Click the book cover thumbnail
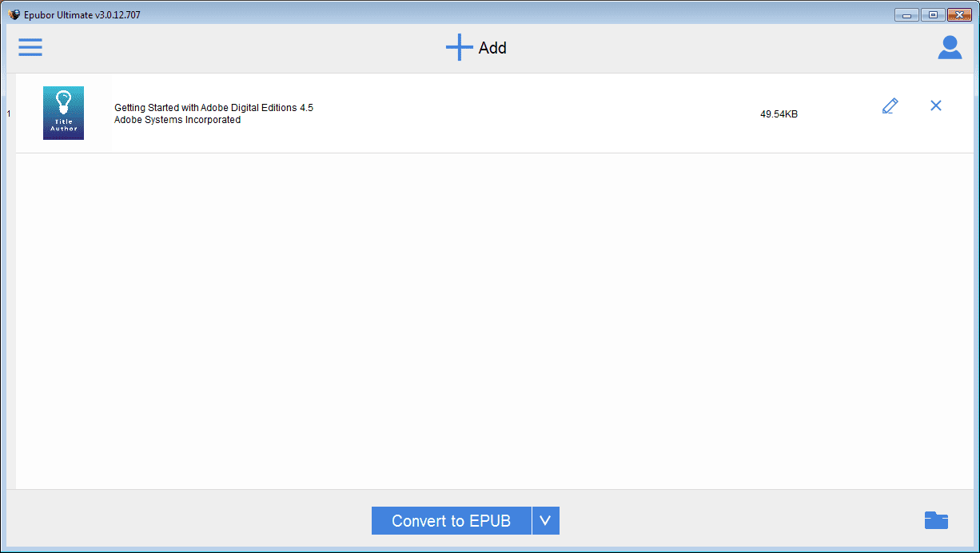This screenshot has width=980, height=553. [x=63, y=113]
